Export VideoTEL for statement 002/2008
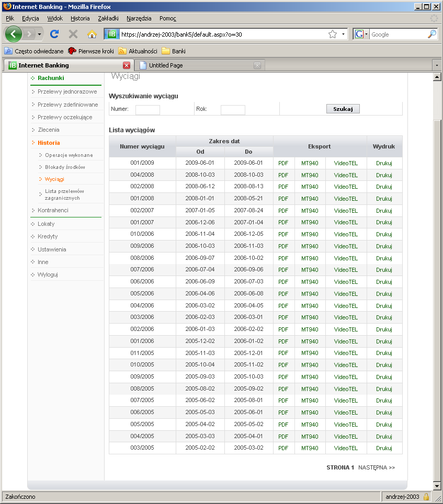The image size is (443, 504). (346, 187)
